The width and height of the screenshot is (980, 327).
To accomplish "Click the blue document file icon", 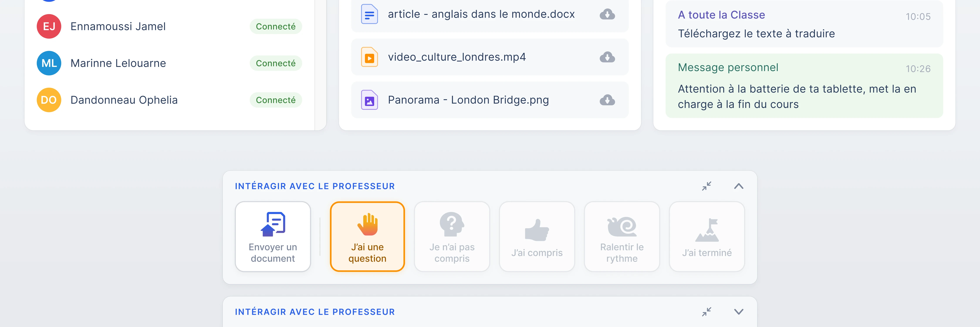I will click(x=369, y=14).
